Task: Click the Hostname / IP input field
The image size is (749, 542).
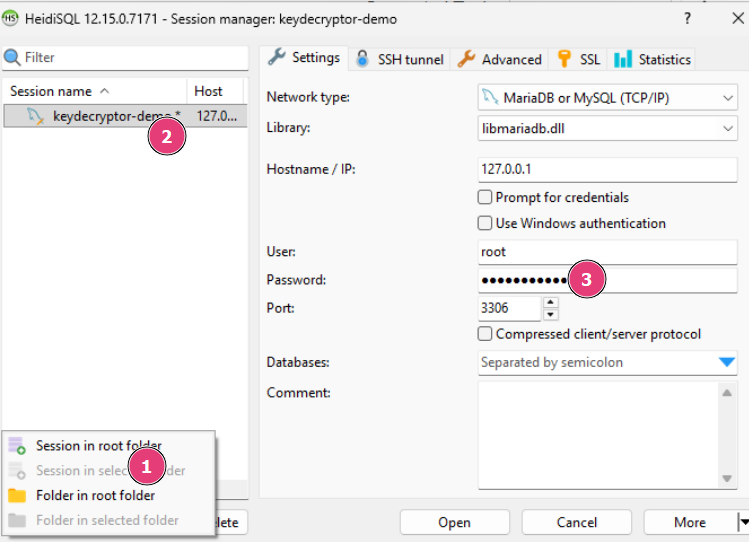Action: click(x=607, y=169)
